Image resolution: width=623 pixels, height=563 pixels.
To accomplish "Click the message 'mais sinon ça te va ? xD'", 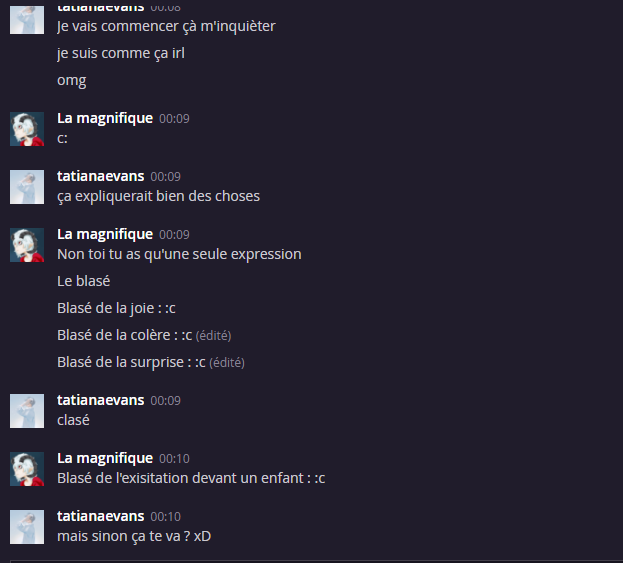I will (134, 536).
